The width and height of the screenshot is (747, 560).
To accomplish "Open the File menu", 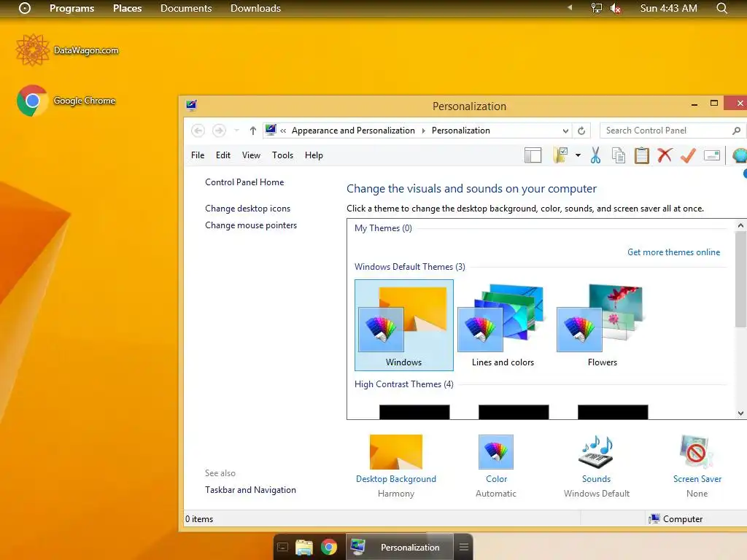I will [198, 155].
